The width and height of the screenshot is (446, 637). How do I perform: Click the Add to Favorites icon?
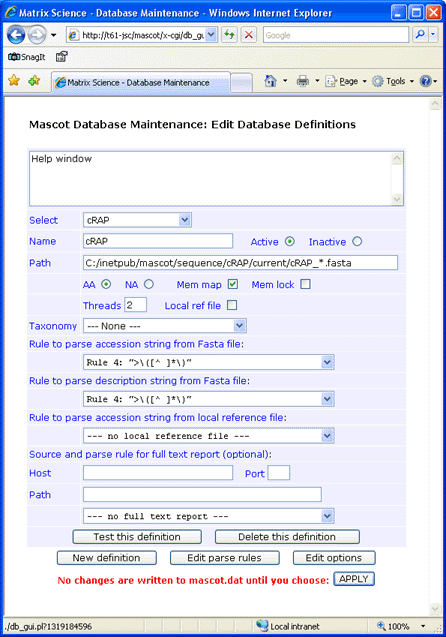pos(34,80)
